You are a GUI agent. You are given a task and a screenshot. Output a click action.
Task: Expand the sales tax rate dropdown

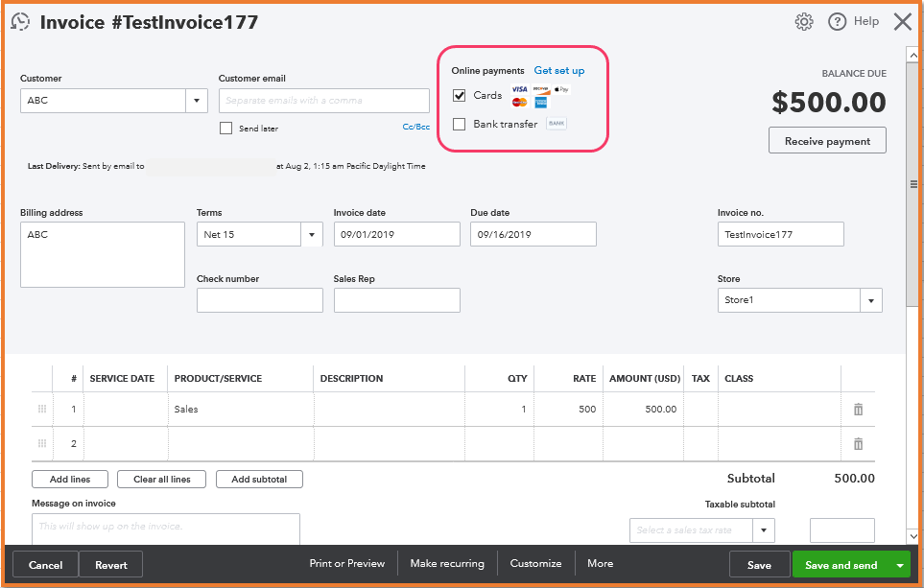[763, 530]
